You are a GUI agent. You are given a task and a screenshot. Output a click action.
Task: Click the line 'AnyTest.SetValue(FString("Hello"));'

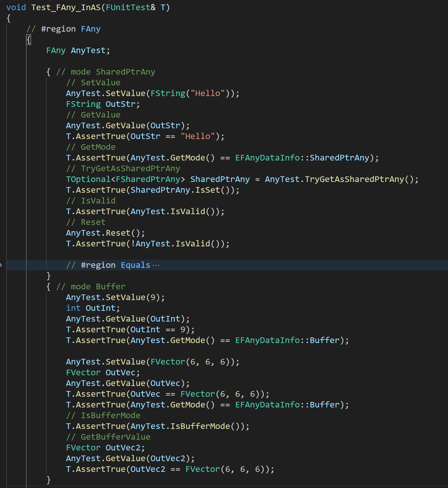pos(153,93)
